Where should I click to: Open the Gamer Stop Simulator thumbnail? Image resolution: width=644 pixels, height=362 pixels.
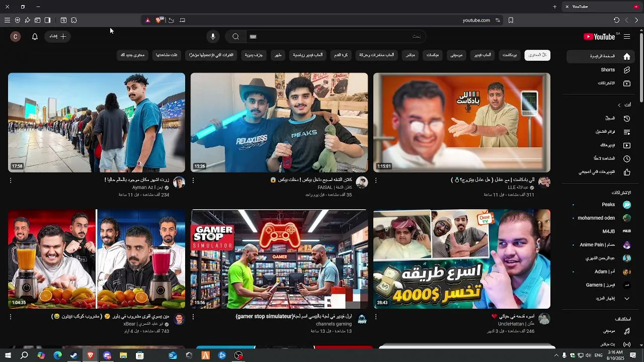[x=279, y=259]
